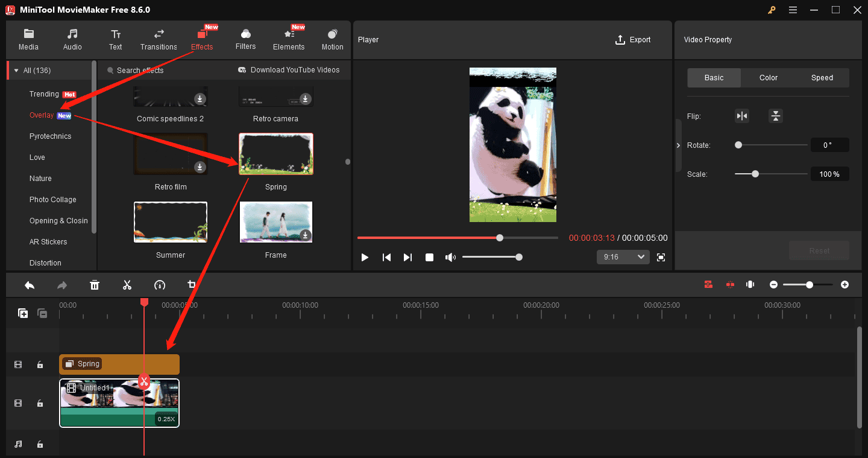The width and height of the screenshot is (868, 458).
Task: Click the Split scissors icon above timeline
Action: tap(127, 284)
